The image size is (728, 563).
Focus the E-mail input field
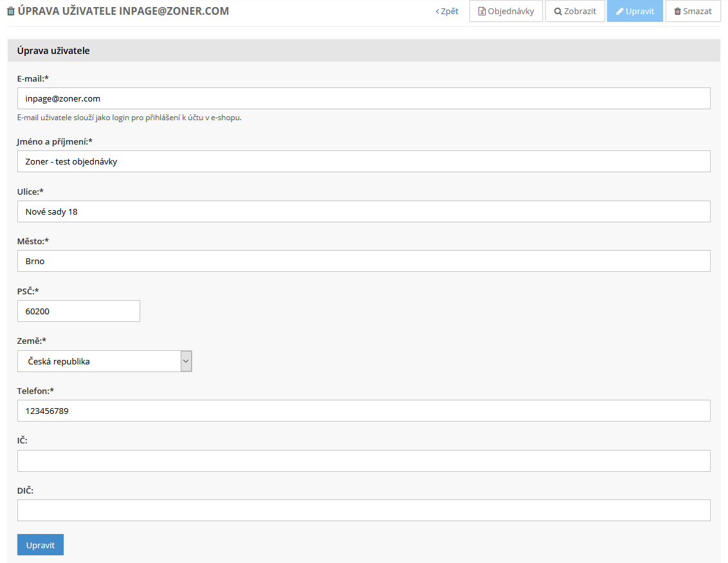pyautogui.click(x=363, y=98)
